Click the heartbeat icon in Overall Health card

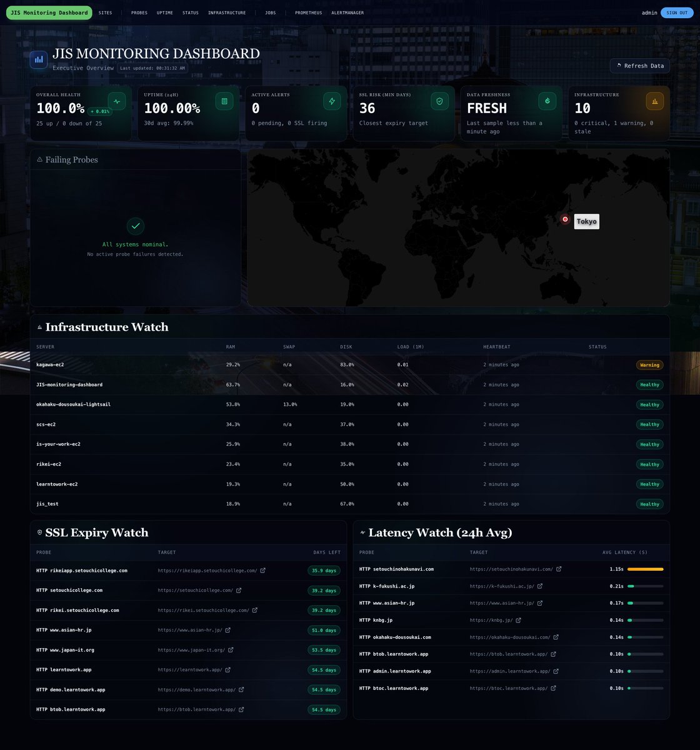(117, 101)
